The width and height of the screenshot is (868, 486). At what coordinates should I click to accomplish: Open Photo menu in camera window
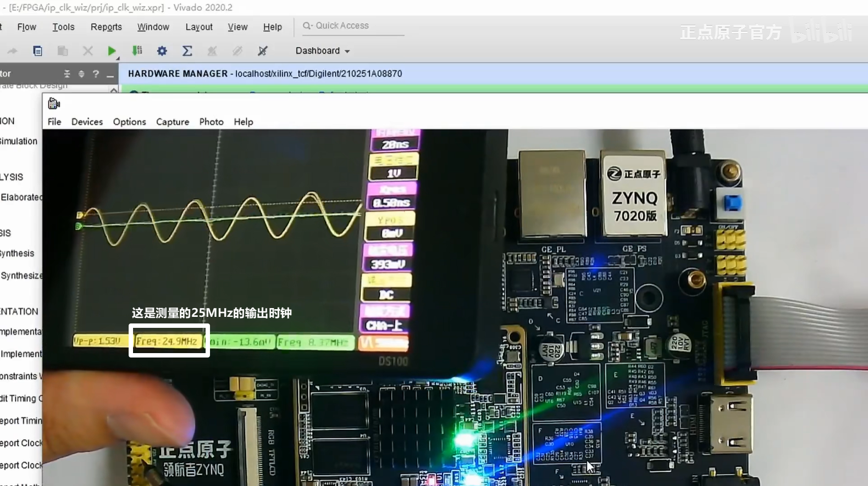coord(211,122)
